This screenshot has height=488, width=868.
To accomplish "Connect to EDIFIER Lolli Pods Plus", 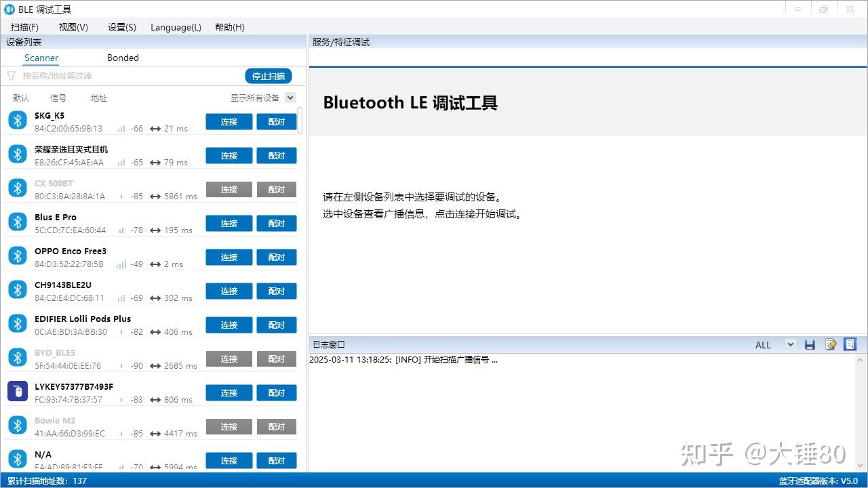I will click(229, 325).
